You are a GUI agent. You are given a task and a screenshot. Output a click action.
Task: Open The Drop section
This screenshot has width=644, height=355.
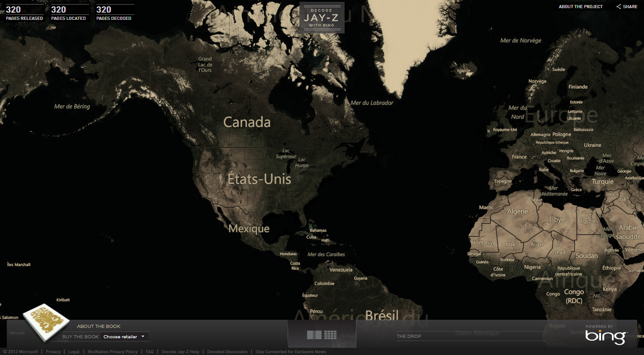pyautogui.click(x=409, y=336)
